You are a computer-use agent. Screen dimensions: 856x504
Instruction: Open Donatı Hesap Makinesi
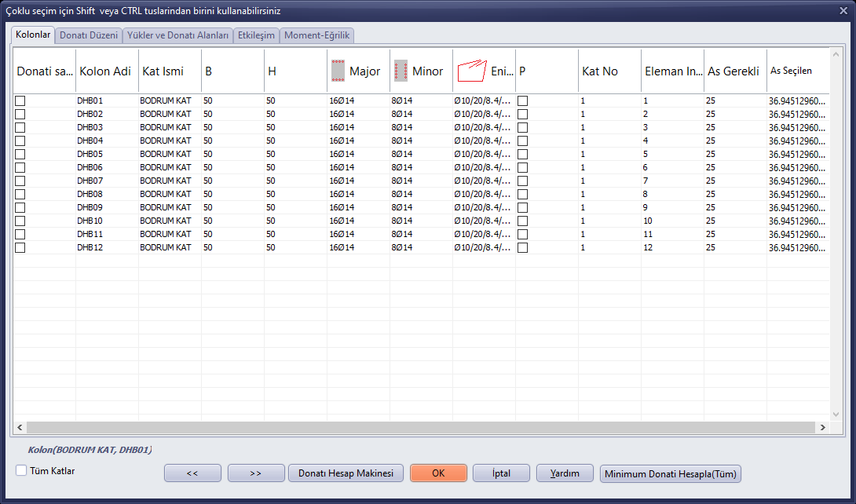click(346, 473)
